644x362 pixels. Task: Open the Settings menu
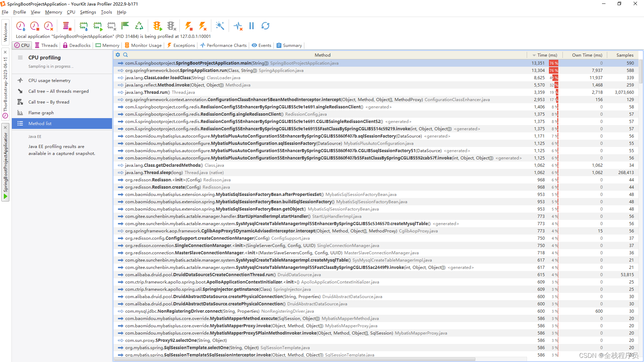[88, 12]
